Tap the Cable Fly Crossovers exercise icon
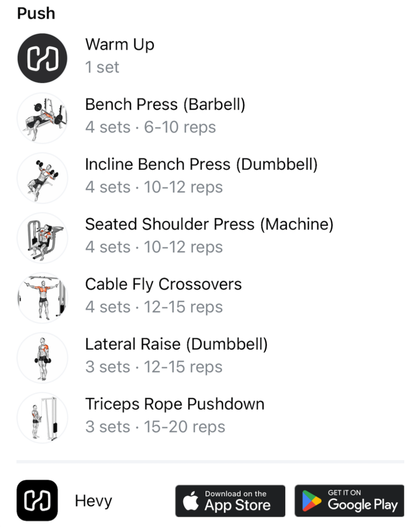The image size is (420, 527). (42, 297)
